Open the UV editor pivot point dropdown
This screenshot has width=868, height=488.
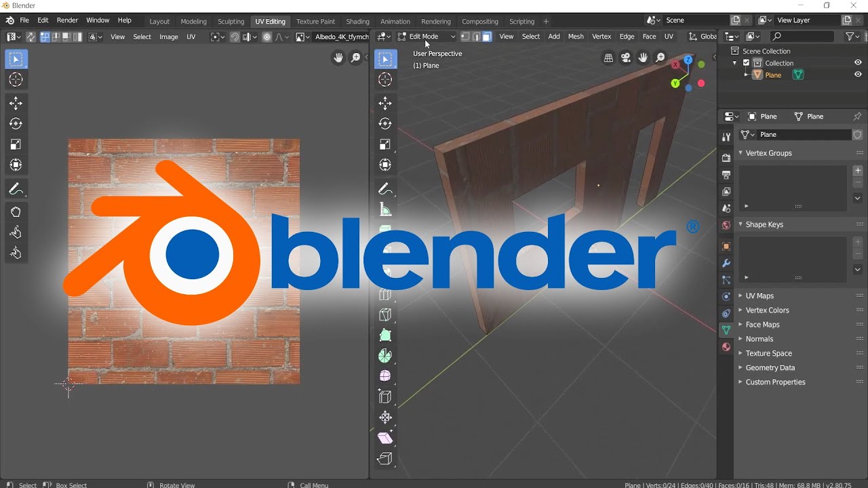(217, 37)
